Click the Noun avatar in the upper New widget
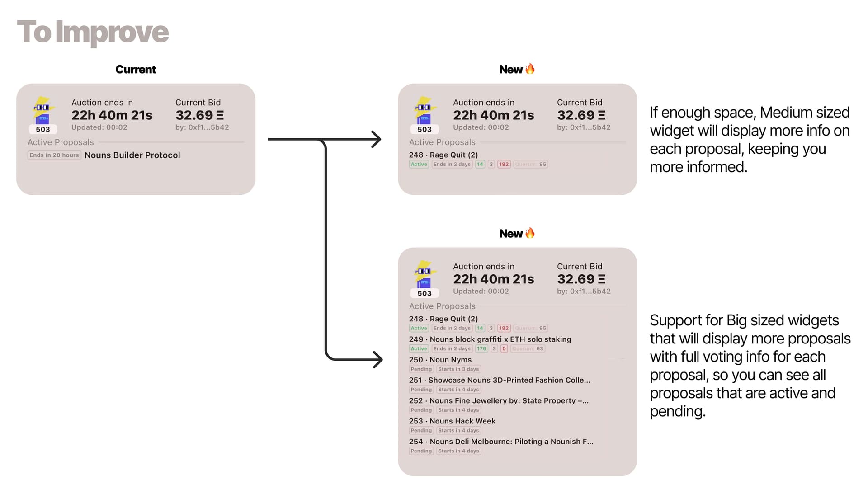This screenshot has height=489, width=868. (x=425, y=111)
